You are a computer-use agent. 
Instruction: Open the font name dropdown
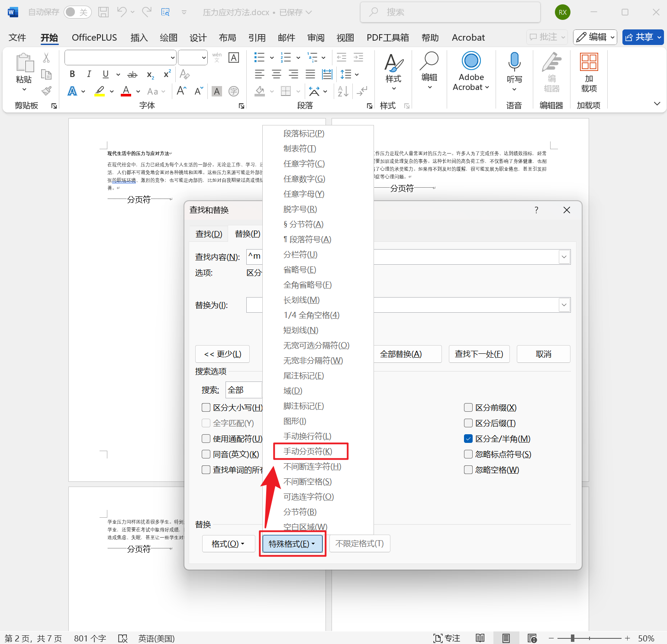tap(173, 57)
